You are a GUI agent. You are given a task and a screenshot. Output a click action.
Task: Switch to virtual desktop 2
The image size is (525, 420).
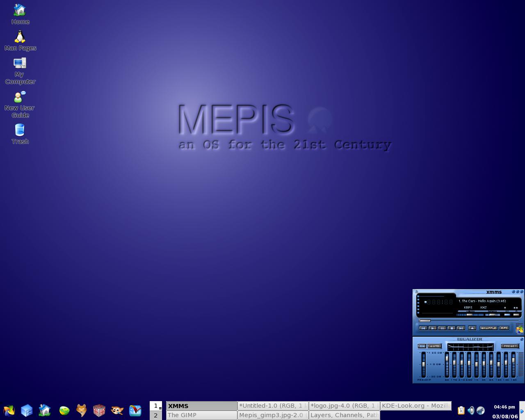point(156,415)
